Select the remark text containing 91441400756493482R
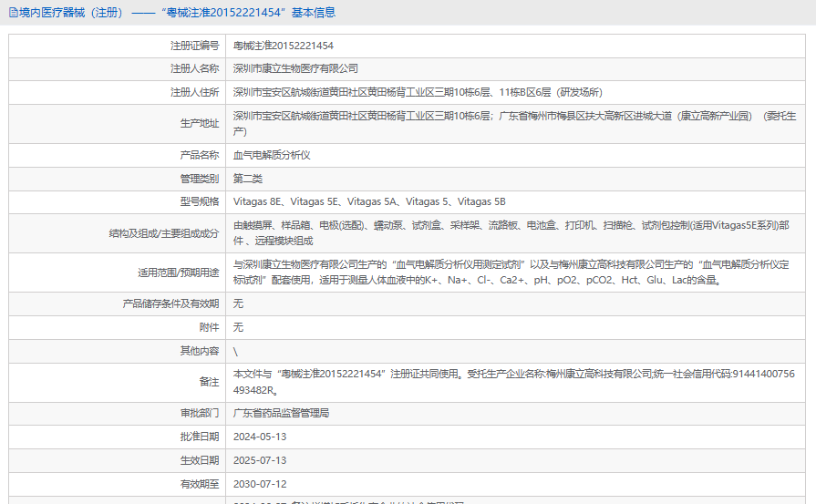This screenshot has height=504, width=816. [514, 382]
